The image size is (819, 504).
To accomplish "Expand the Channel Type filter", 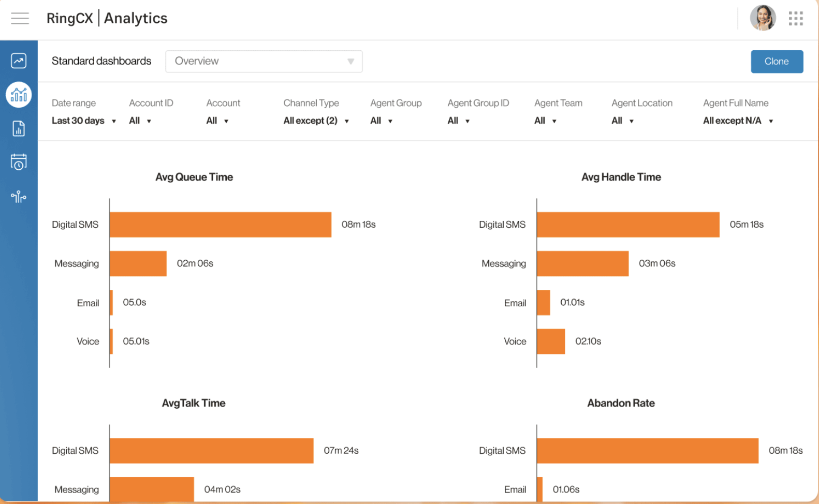I will (316, 121).
